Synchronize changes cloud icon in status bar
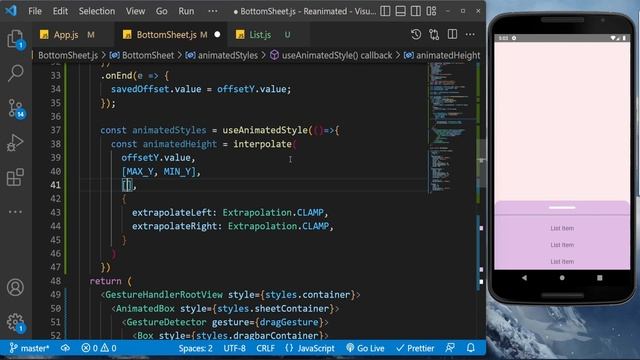640x360 pixels. tap(65, 348)
